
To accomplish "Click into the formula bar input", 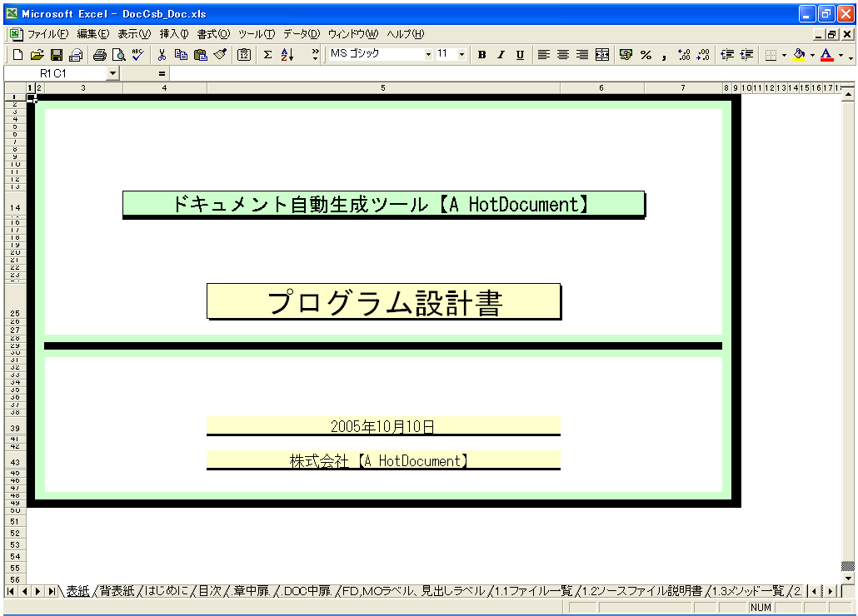I will click(x=511, y=73).
